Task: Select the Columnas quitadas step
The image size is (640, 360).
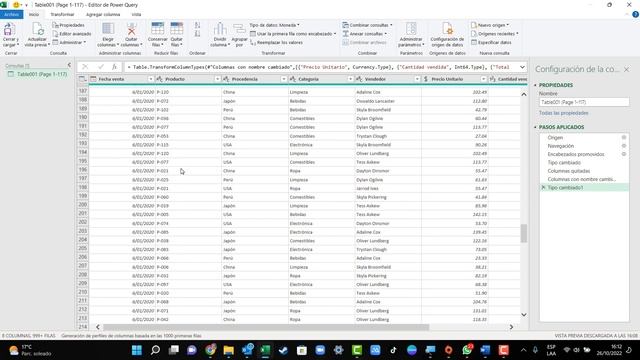Action: 569,171
